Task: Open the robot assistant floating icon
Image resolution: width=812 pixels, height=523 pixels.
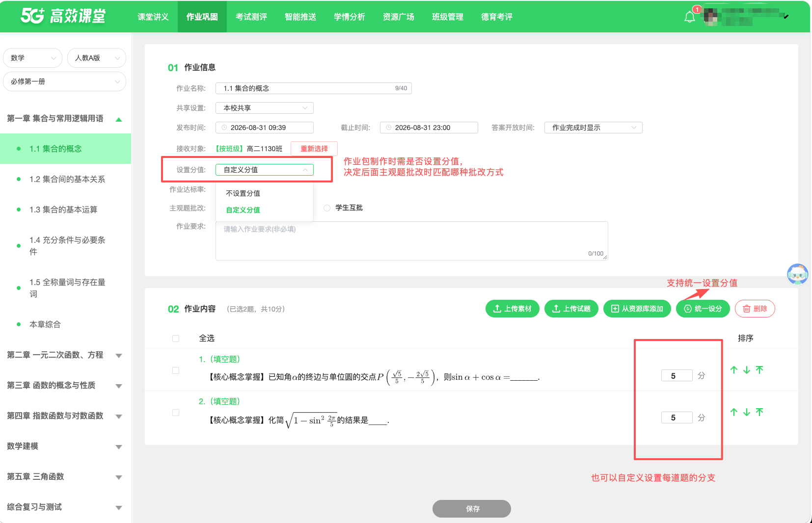Action: 797,274
